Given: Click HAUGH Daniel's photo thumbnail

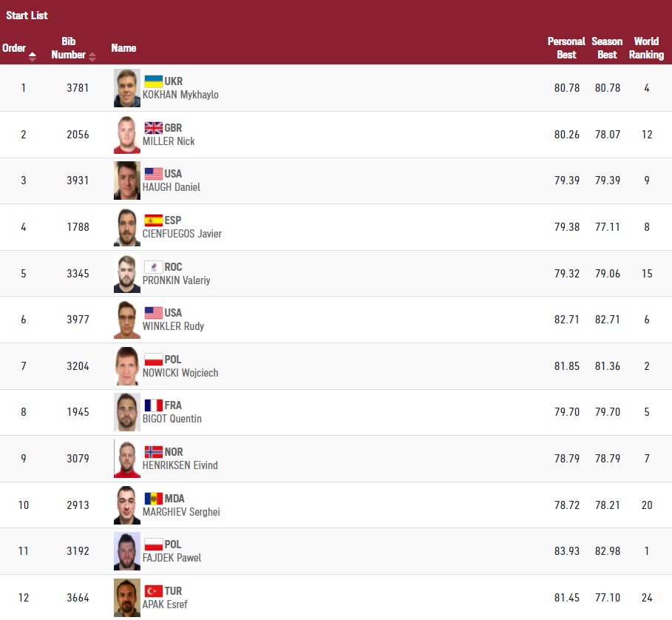Looking at the screenshot, I should pos(127,181).
